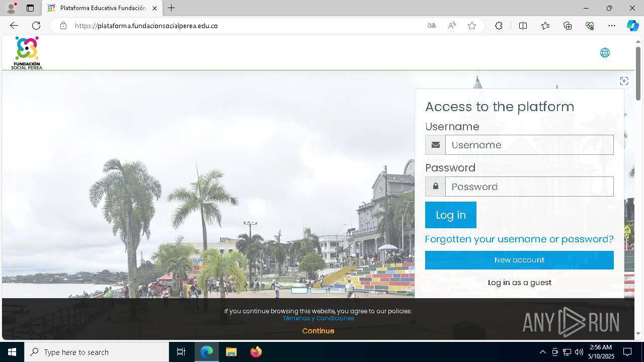Image resolution: width=644 pixels, height=362 pixels.
Task: Open Windows Start menu
Action: point(12,352)
